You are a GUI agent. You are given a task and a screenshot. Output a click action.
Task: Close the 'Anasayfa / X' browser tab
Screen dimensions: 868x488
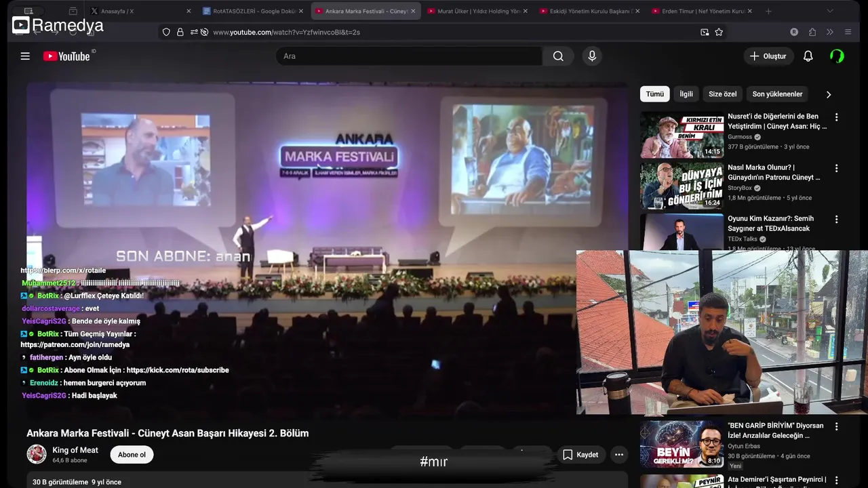point(188,12)
